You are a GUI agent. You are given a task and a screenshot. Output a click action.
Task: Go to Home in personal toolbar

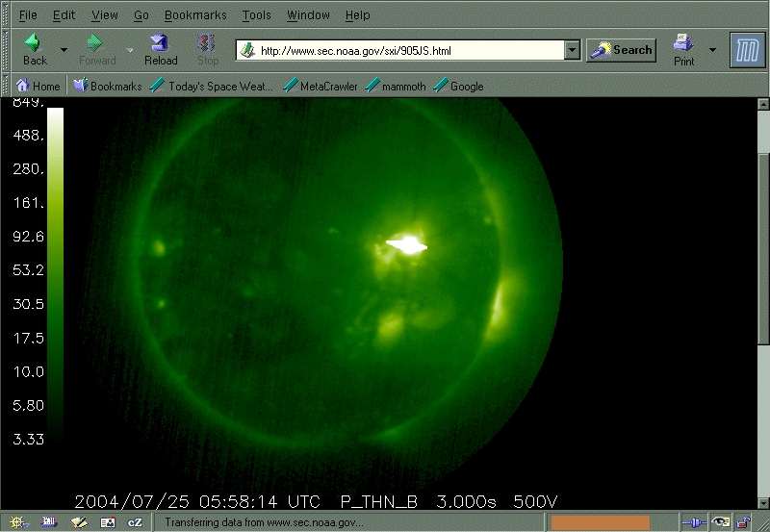point(38,86)
